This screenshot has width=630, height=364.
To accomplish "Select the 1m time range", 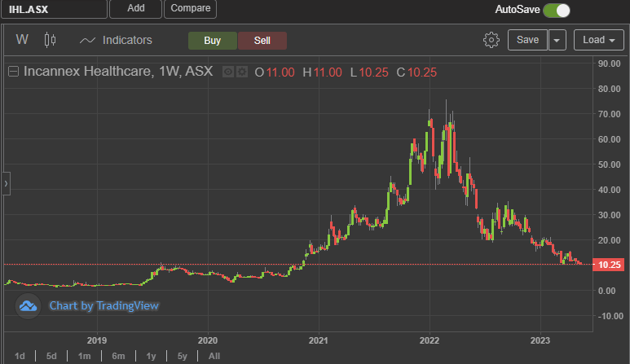I will (x=85, y=356).
